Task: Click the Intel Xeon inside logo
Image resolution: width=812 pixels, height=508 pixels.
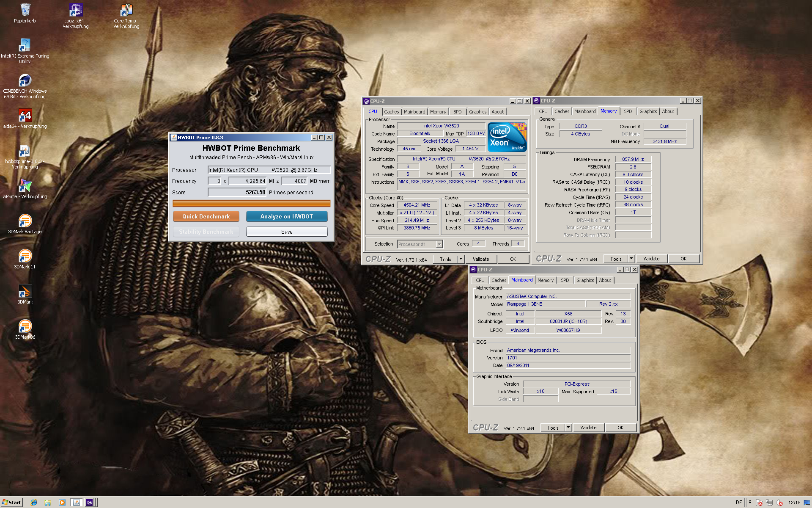Action: [507, 137]
